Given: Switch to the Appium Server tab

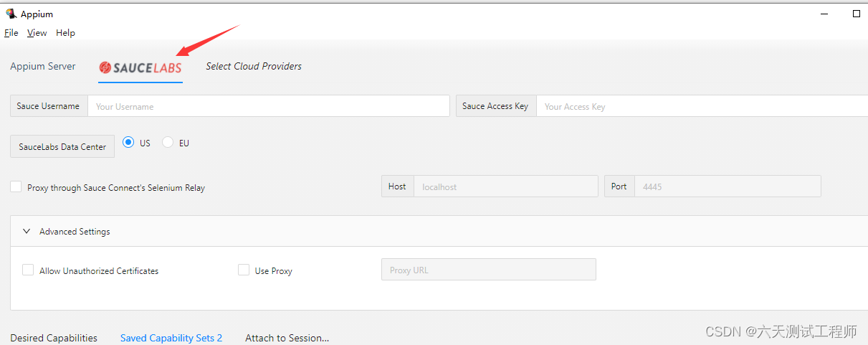Looking at the screenshot, I should point(43,66).
